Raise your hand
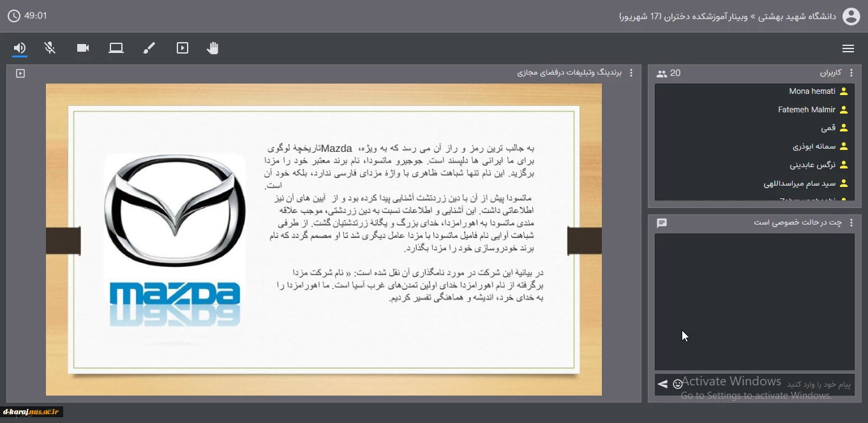Viewport: 868px width, 423px height. coord(213,48)
